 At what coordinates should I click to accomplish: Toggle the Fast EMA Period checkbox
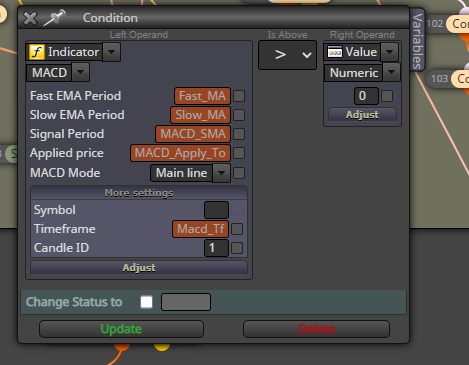239,96
